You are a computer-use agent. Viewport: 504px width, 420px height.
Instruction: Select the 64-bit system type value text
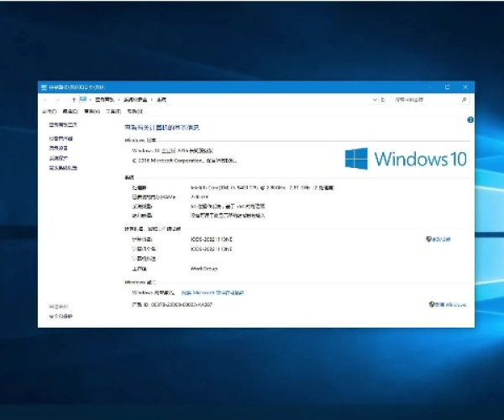coord(228,207)
